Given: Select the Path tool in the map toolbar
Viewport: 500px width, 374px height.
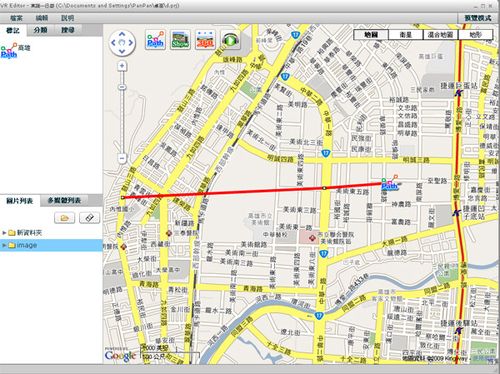Looking at the screenshot, I should (x=155, y=40).
